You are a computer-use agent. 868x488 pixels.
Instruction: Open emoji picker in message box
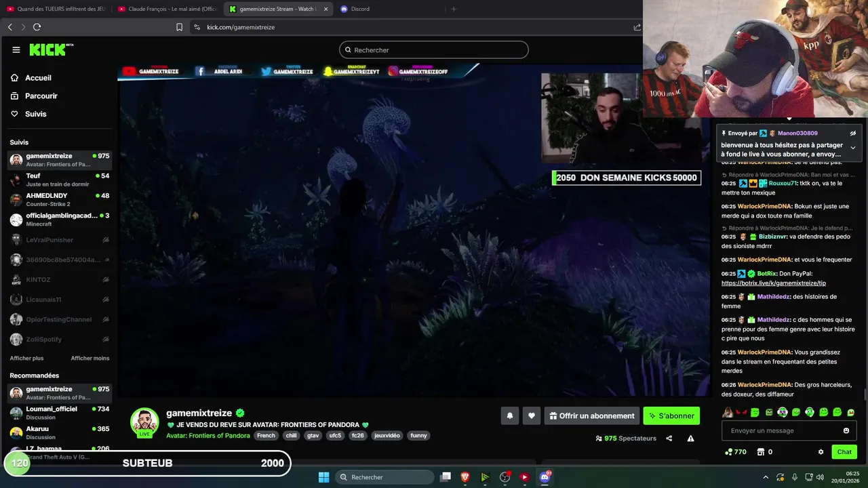(846, 430)
